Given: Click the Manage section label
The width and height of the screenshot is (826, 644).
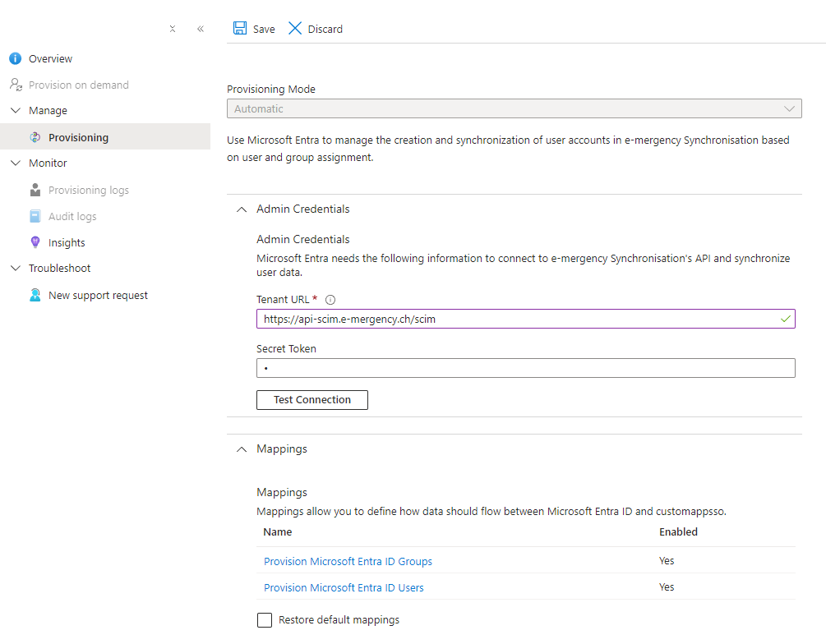Looking at the screenshot, I should click(48, 111).
